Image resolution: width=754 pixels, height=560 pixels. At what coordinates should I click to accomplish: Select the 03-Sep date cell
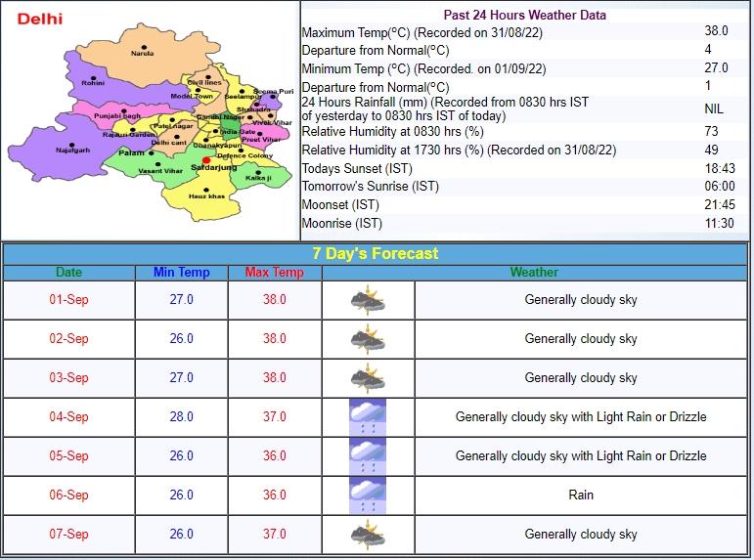pyautogui.click(x=68, y=377)
